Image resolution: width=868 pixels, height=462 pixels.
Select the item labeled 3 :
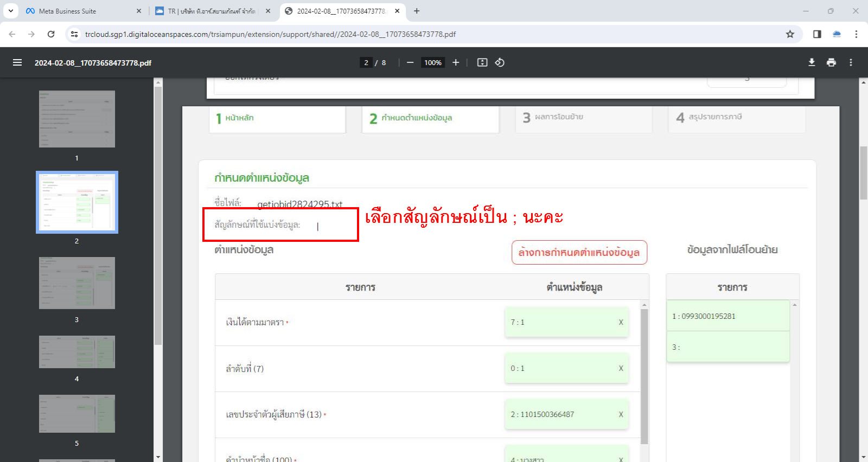[727, 347]
